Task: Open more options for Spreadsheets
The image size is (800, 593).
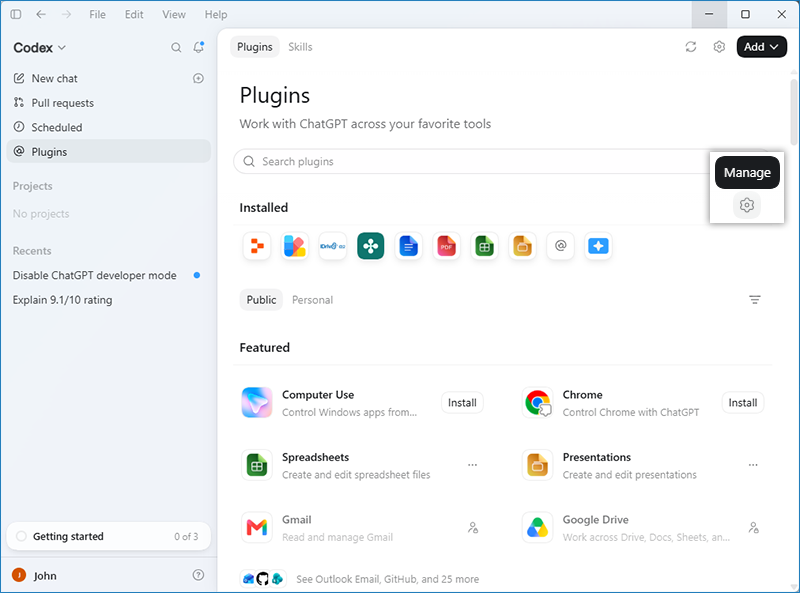Action: (472, 465)
